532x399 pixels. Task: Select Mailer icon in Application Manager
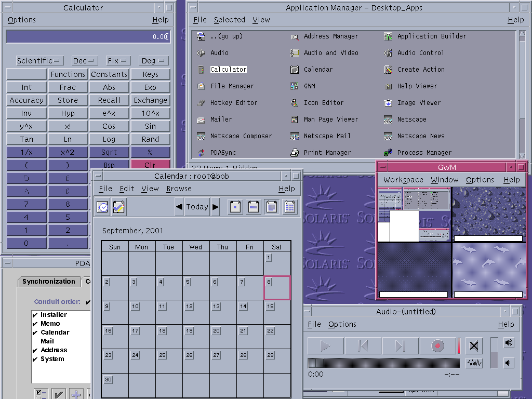coord(201,119)
